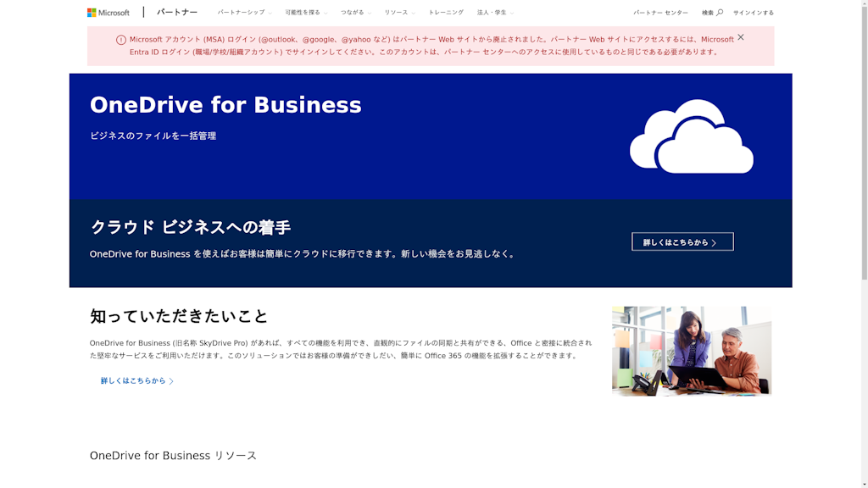Screen dimensions: 868x488
Task: Click the OneDrive for Business page heading
Action: click(x=225, y=105)
